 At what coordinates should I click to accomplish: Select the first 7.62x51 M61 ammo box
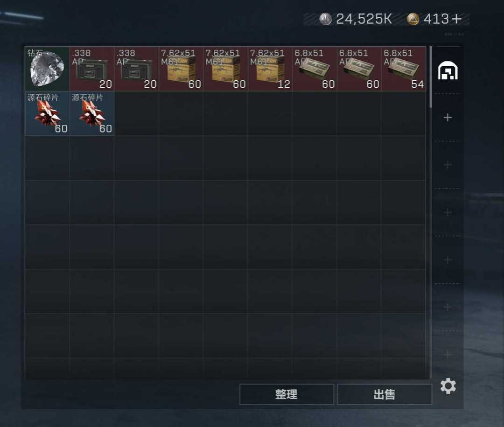tap(181, 69)
